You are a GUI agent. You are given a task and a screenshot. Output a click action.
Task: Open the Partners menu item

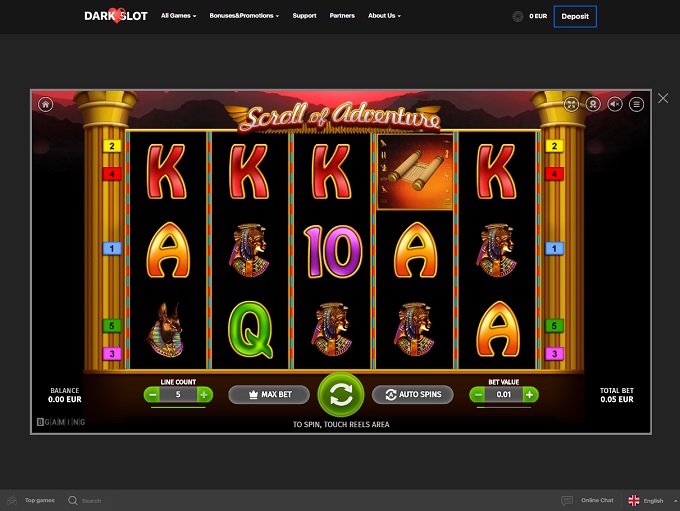(342, 16)
